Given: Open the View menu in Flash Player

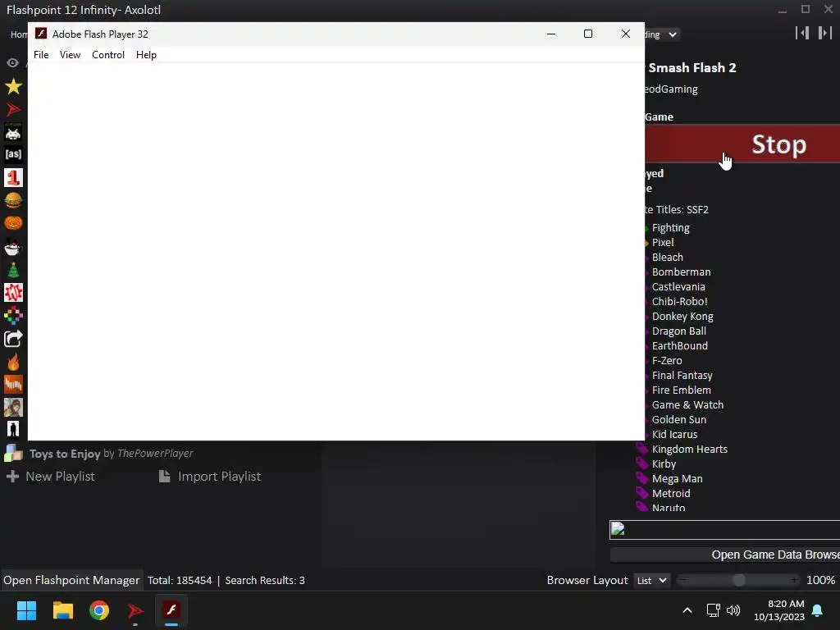Looking at the screenshot, I should point(70,55).
